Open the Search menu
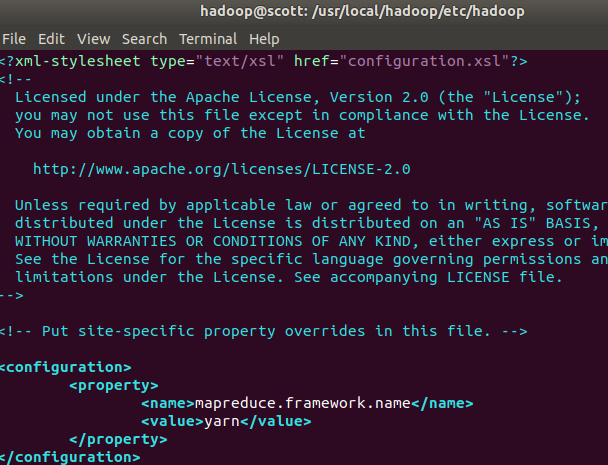608x465 pixels. (x=144, y=38)
